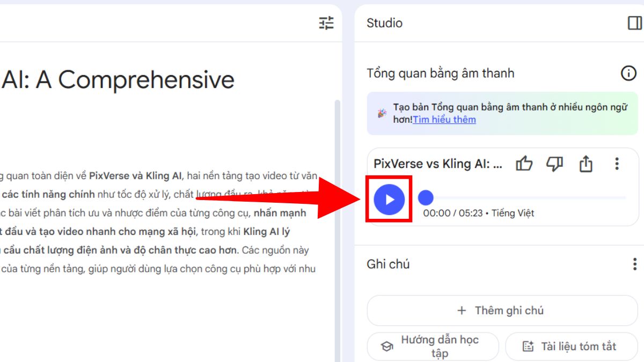Click the Tài liệu tóm tắt button
The height and width of the screenshot is (362, 644).
click(x=572, y=346)
